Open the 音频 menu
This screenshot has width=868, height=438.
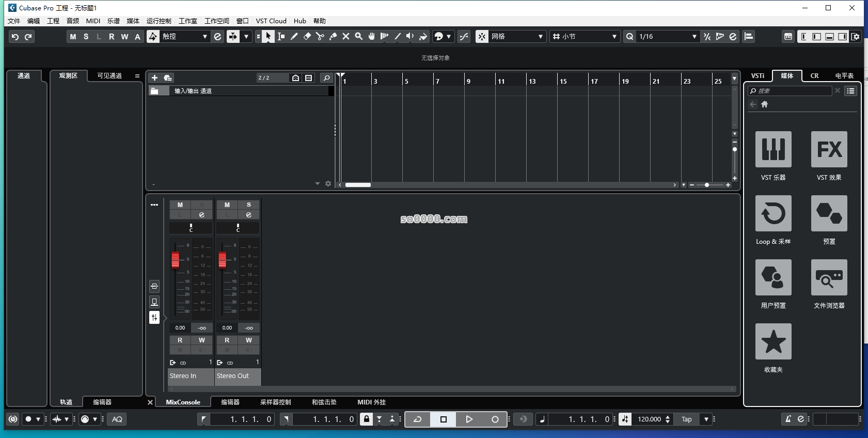pos(73,21)
